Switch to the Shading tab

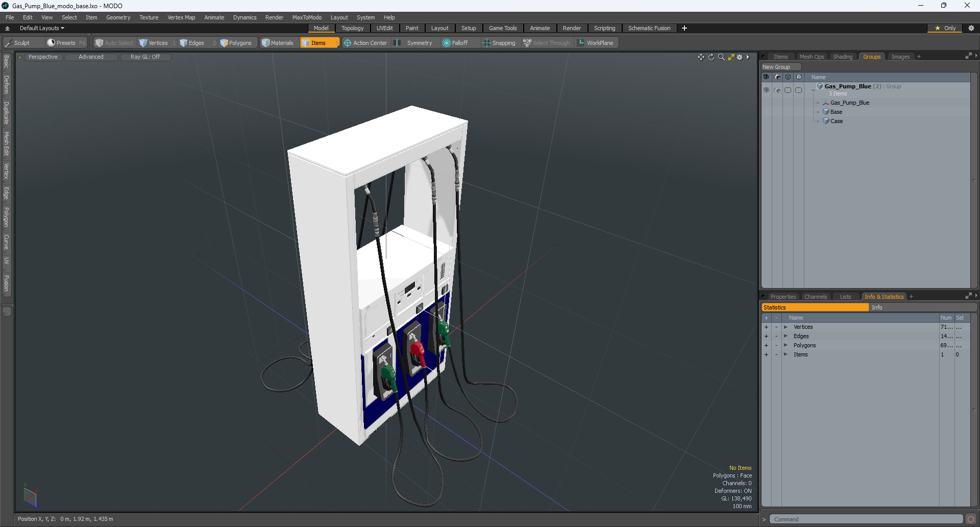tap(843, 57)
